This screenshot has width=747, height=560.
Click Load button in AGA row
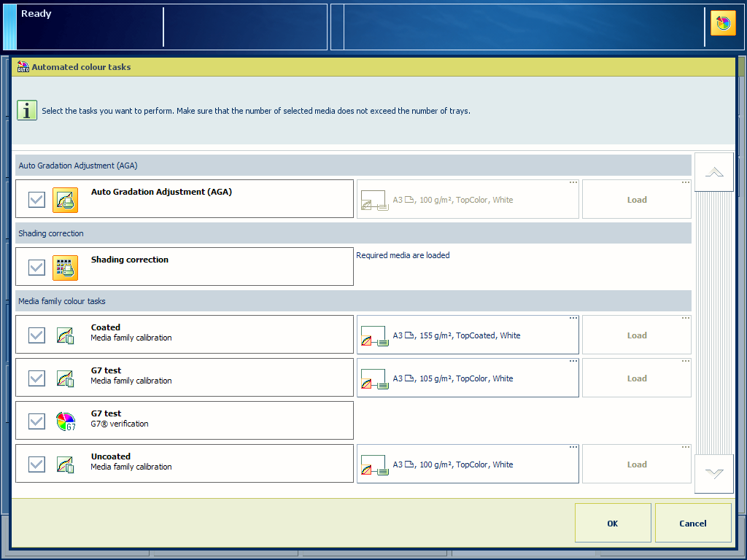click(636, 199)
